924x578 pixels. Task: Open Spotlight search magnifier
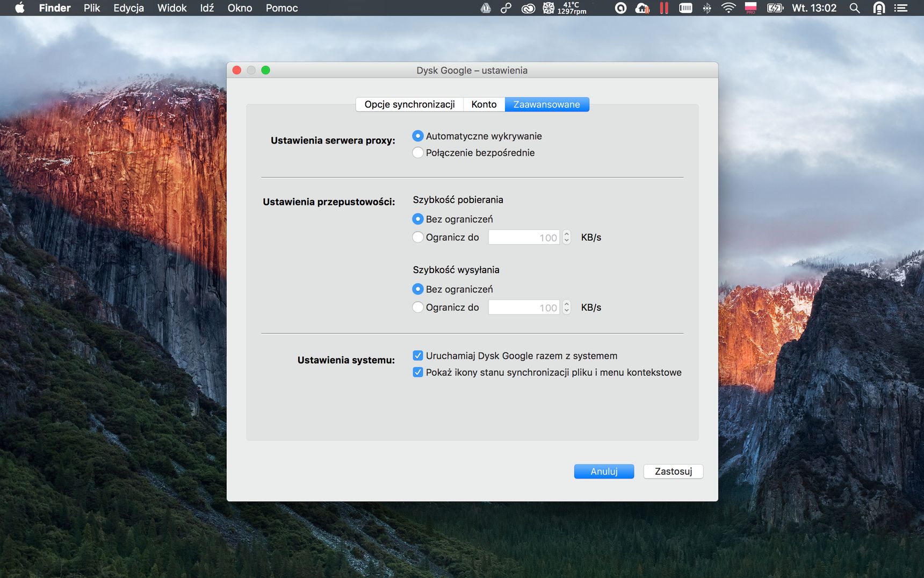click(855, 8)
